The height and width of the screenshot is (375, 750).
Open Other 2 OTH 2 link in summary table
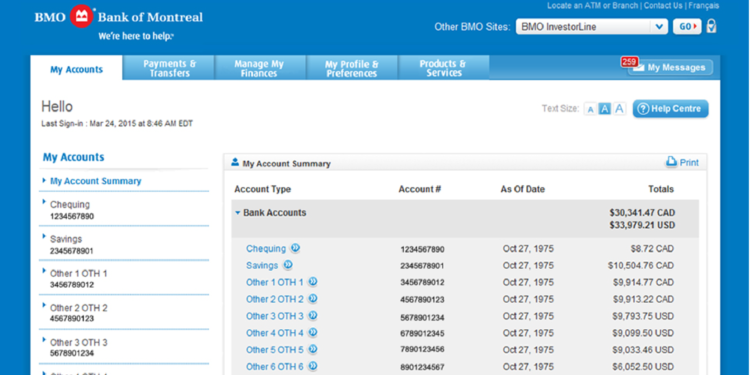tap(275, 299)
